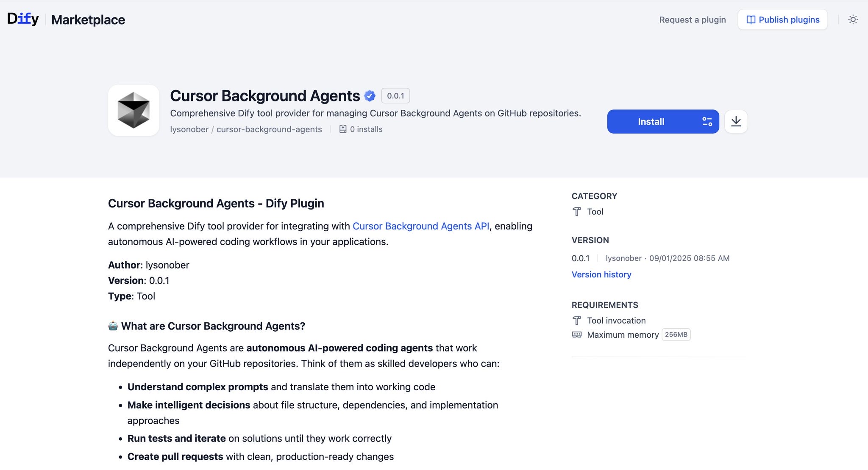Click the blue verified badge icon
Screen dimensions: 868x470
click(x=370, y=96)
